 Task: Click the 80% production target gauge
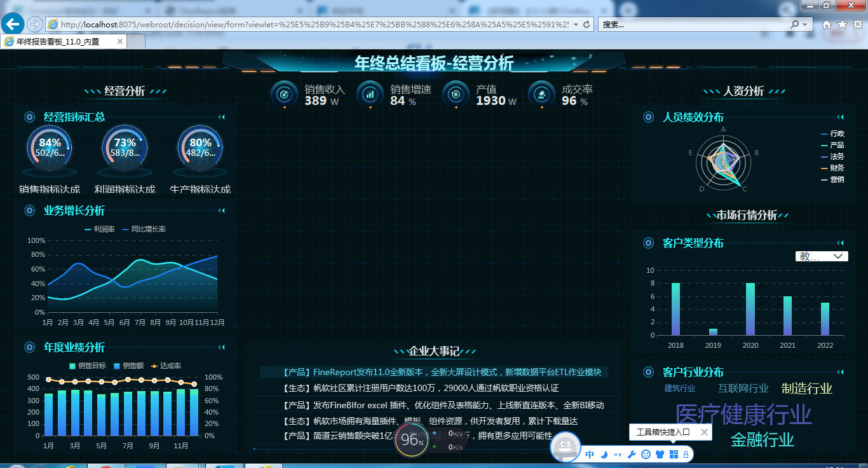pos(200,149)
